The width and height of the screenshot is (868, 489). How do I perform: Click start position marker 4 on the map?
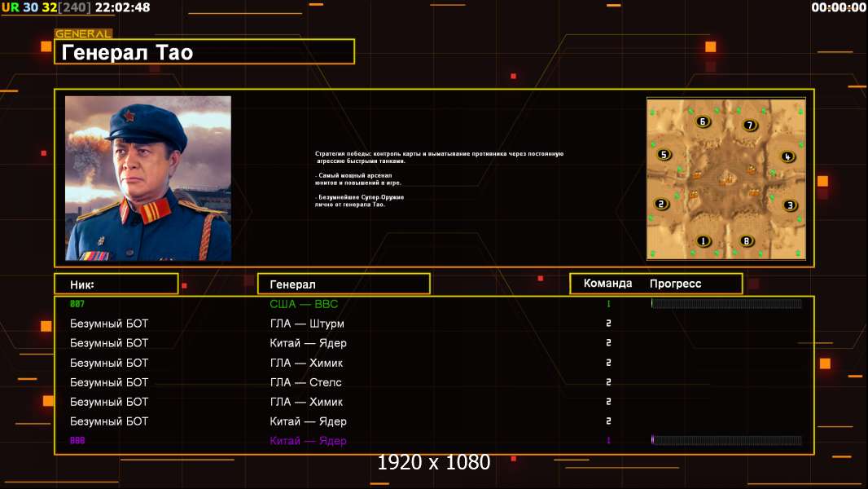(x=787, y=156)
